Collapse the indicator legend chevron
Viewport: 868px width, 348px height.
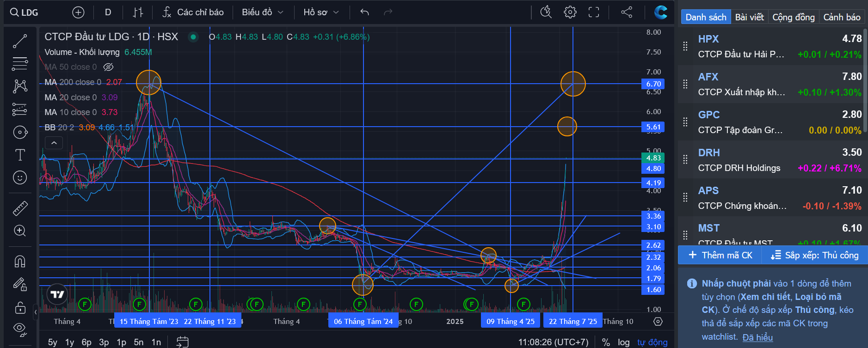(54, 143)
